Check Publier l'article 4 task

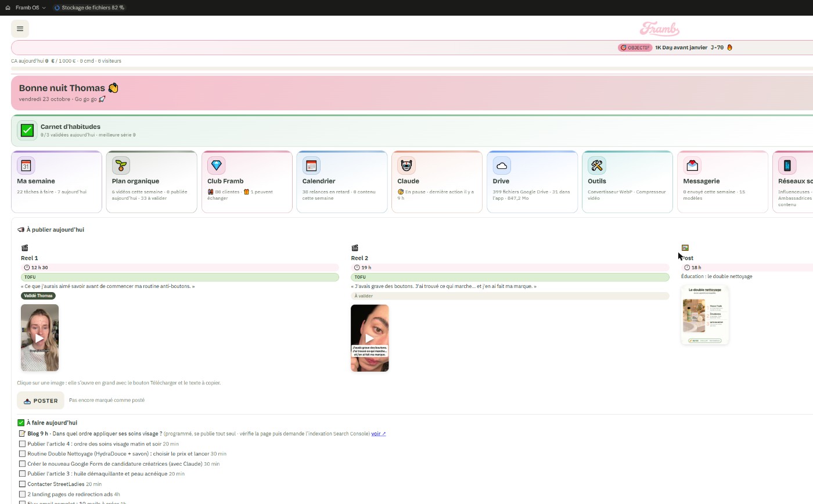point(22,444)
